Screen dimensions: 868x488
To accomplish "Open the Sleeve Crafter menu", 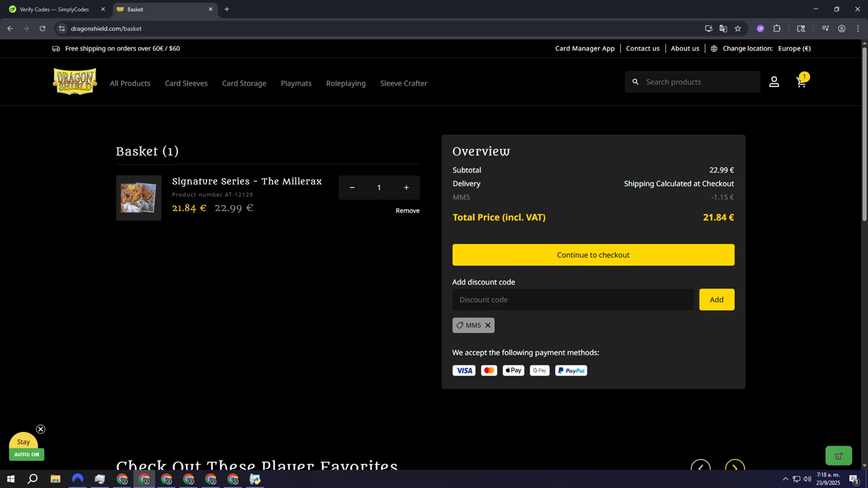I will tap(404, 83).
